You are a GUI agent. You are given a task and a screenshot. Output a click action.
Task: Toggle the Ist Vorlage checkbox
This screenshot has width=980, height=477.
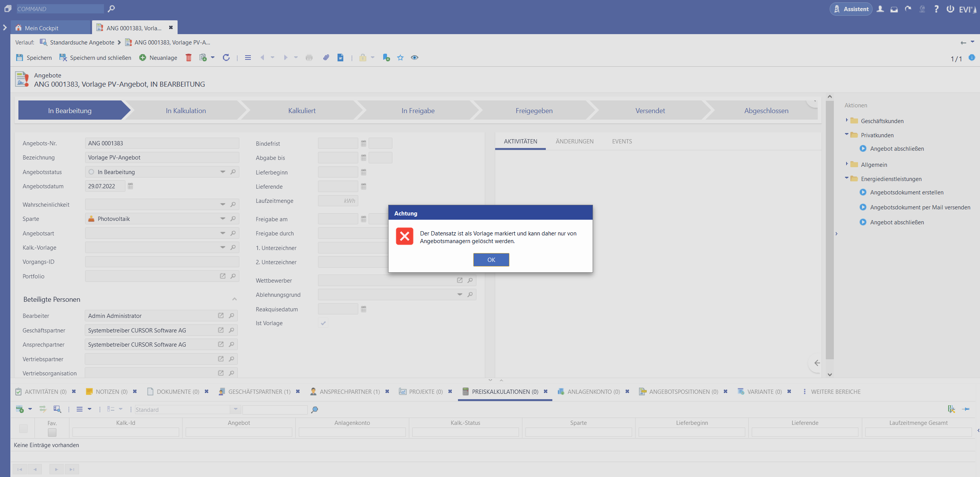pos(323,323)
